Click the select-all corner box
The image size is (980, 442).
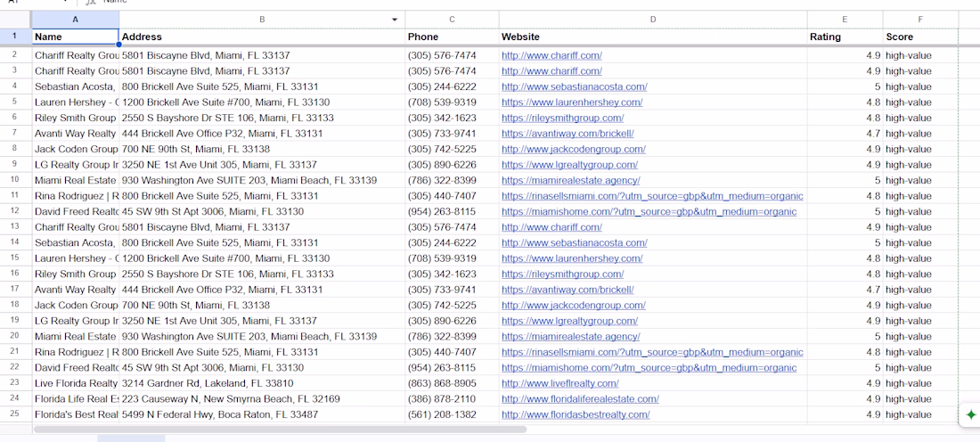pyautogui.click(x=15, y=20)
